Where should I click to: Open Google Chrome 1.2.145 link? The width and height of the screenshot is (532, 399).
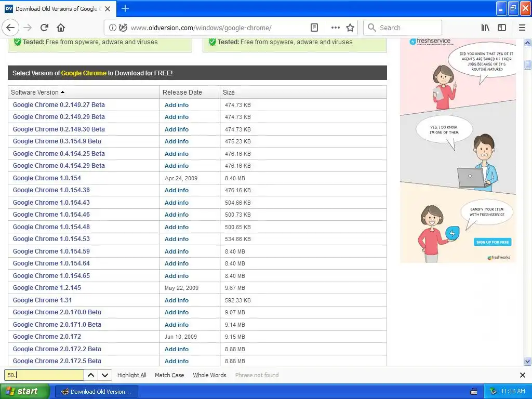point(47,288)
